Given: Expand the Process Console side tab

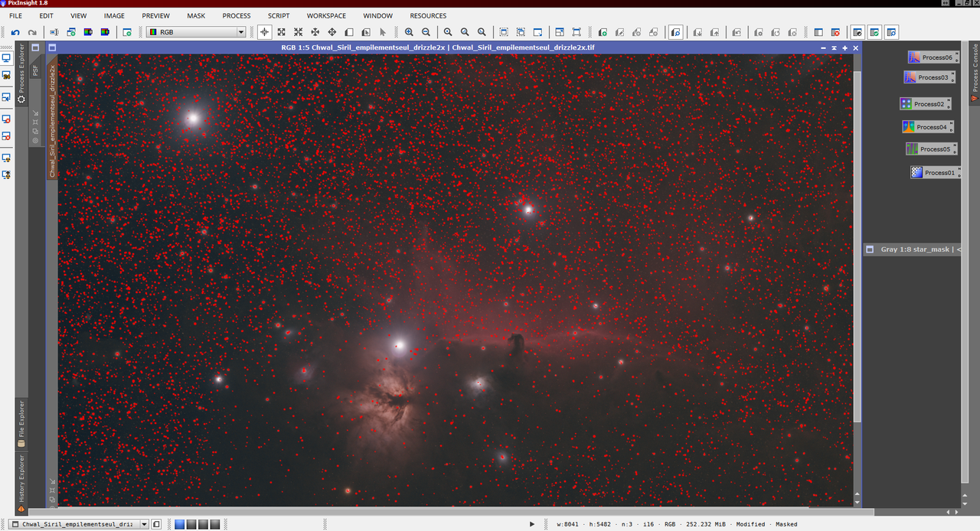Looking at the screenshot, I should (975, 73).
